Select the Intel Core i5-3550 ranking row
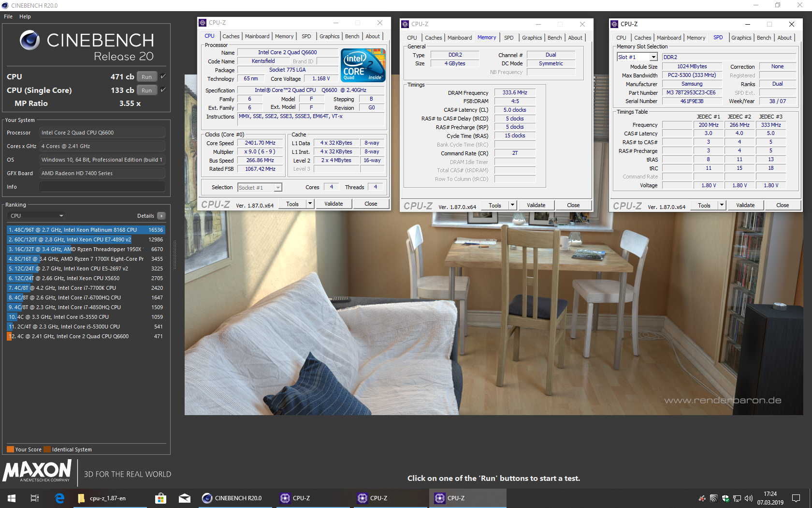812x508 pixels. coord(86,317)
